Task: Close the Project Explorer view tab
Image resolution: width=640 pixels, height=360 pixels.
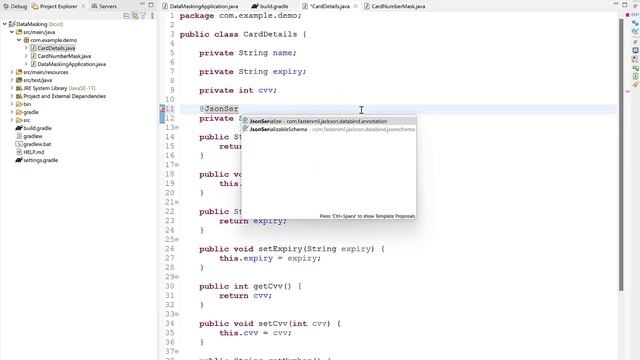Action: pyautogui.click(x=83, y=6)
